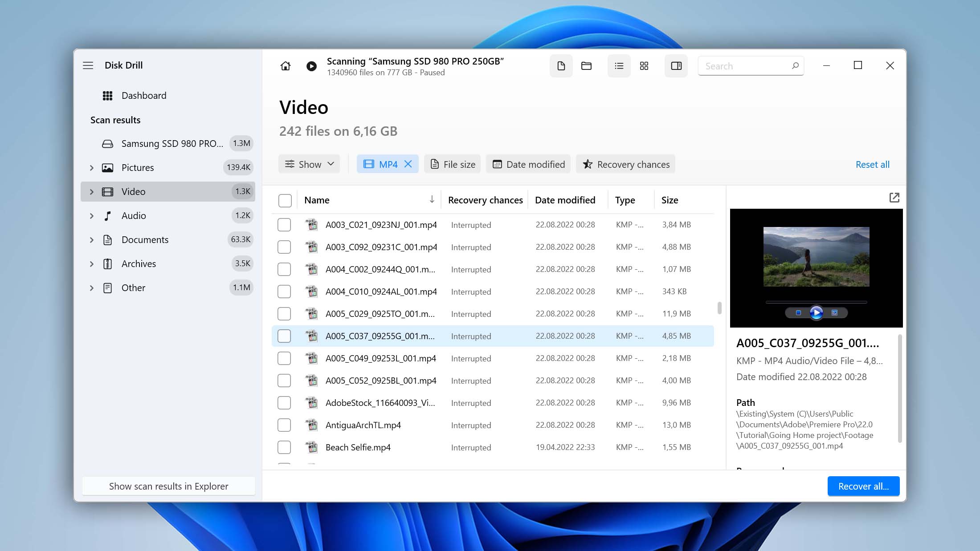The image size is (980, 551).
Task: Select Archives in scan results
Action: point(168,264)
